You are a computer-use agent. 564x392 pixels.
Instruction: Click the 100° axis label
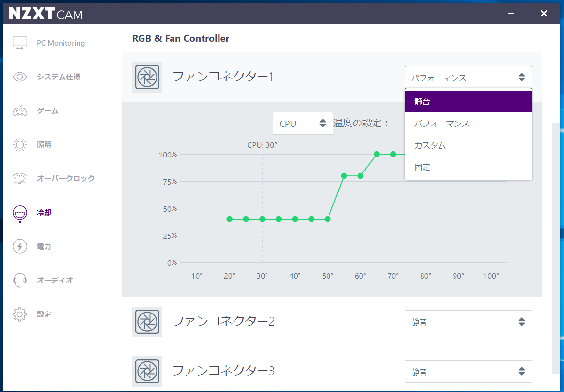click(491, 276)
